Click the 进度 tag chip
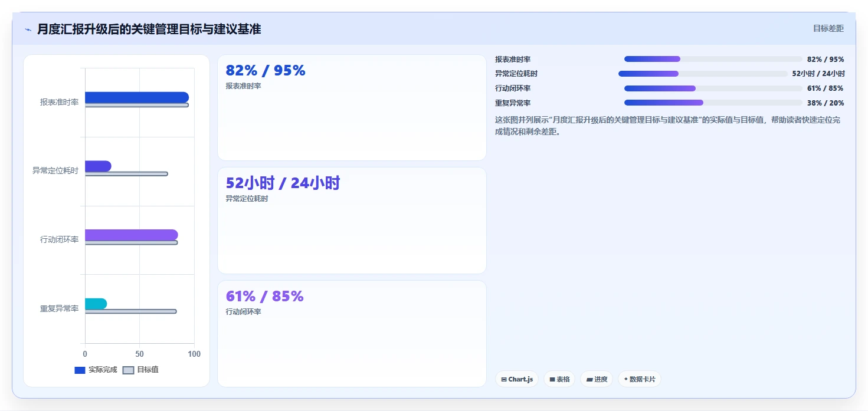 tap(597, 379)
